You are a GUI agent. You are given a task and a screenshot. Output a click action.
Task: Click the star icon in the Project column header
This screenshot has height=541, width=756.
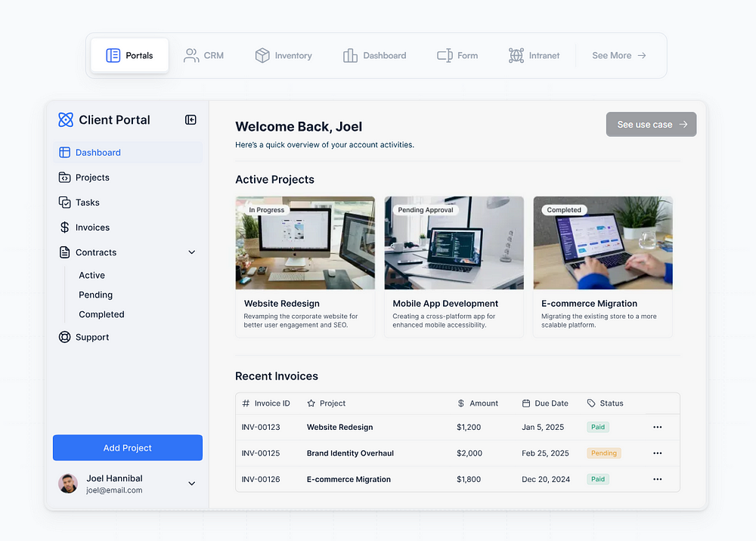pyautogui.click(x=311, y=403)
